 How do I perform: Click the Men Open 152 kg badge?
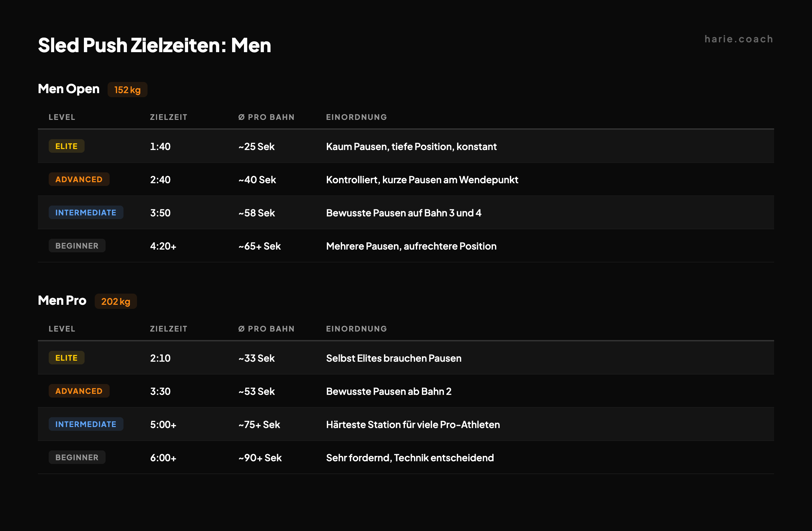(127, 90)
